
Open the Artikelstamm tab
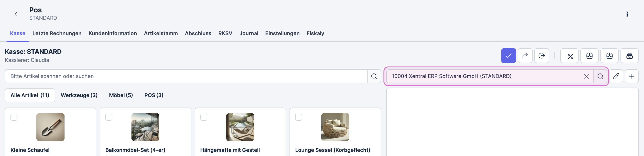(x=161, y=33)
